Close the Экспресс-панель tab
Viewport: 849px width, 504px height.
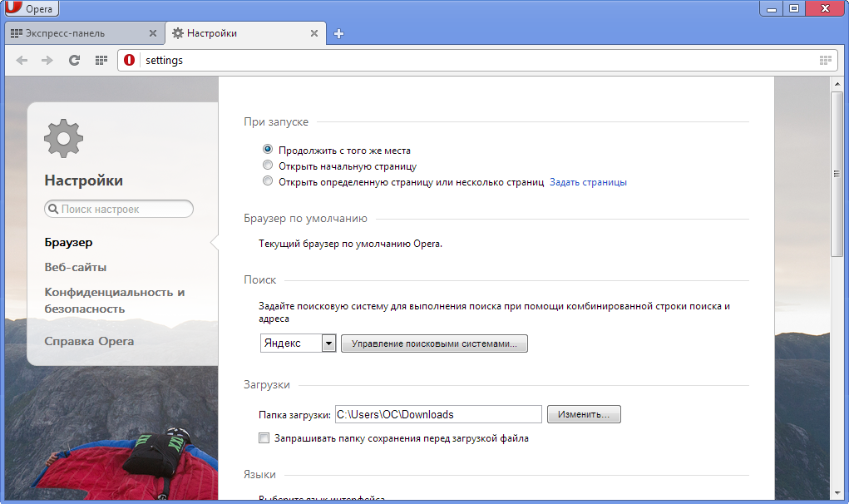coord(152,33)
